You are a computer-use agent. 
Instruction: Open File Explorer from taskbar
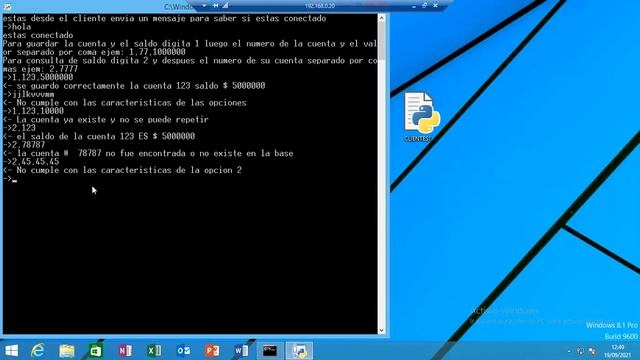67,351
